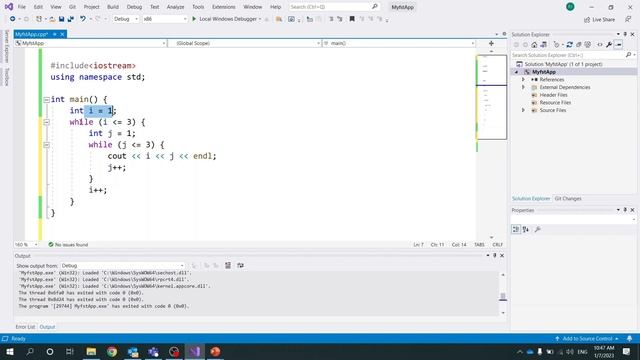Click the Pending Changes Filter icon
The image size is (640, 360).
tap(556, 44)
